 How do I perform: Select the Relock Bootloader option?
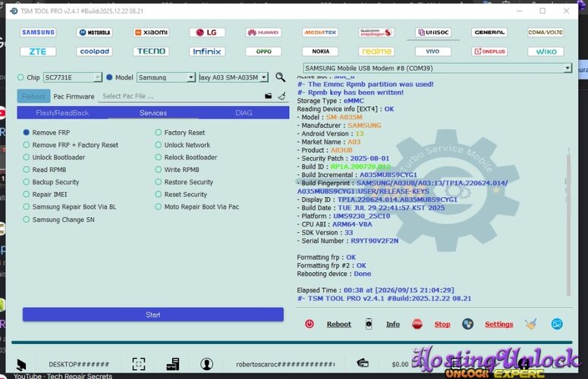[x=187, y=158]
